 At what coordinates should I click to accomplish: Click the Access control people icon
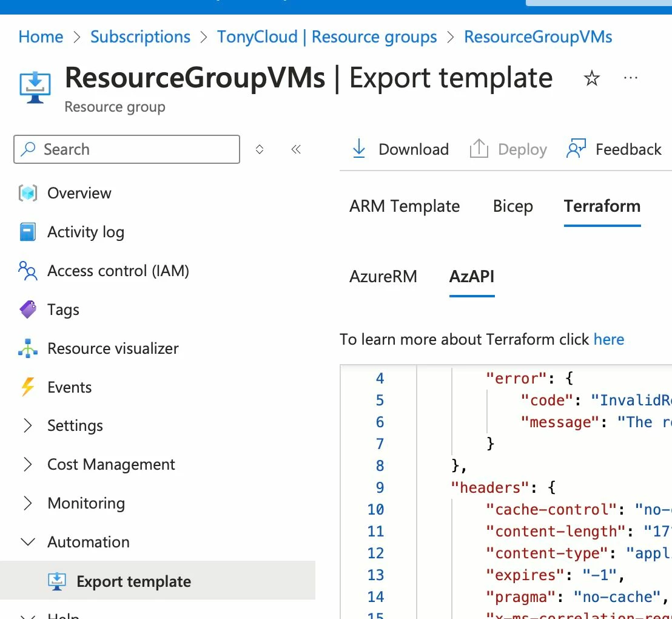point(28,271)
